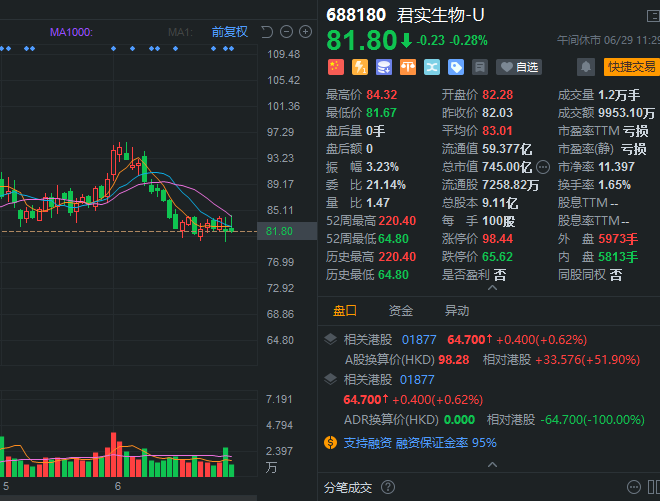This screenshot has height=501, width=660.
Task: Click the blue shuffle arrows icon
Action: tap(432, 67)
